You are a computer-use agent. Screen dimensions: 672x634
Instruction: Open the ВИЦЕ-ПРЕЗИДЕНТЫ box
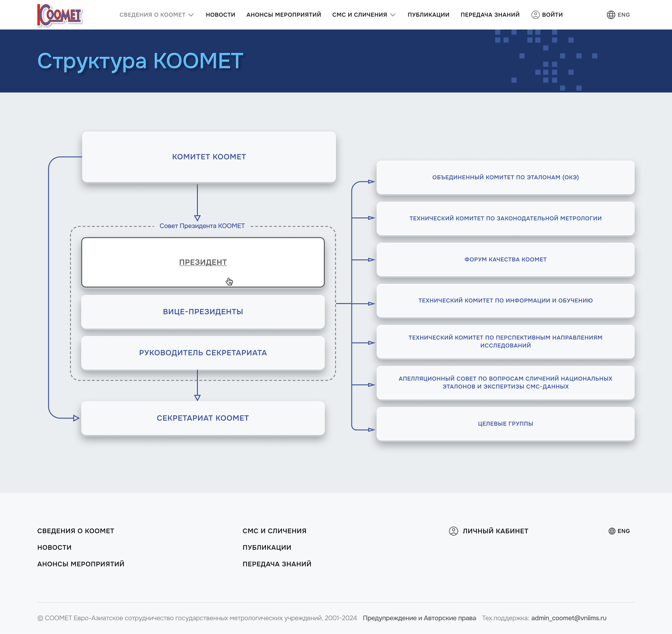pos(203,312)
